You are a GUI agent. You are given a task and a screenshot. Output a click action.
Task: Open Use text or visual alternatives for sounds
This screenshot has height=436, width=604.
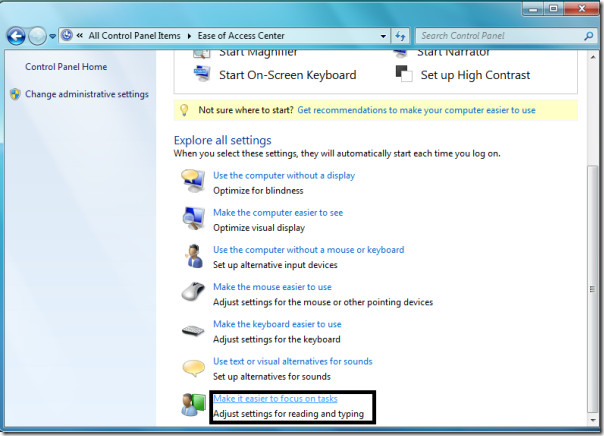293,361
